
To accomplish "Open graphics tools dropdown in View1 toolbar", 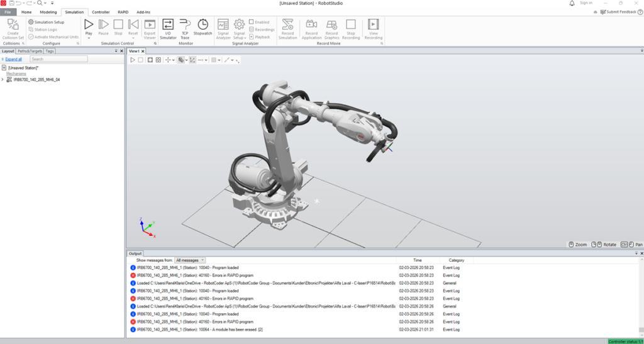I will point(219,60).
